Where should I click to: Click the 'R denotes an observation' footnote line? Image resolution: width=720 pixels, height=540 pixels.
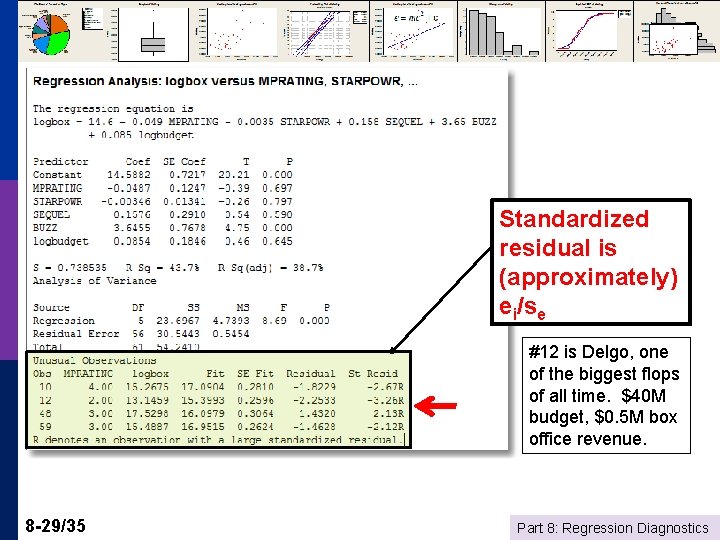click(x=218, y=440)
